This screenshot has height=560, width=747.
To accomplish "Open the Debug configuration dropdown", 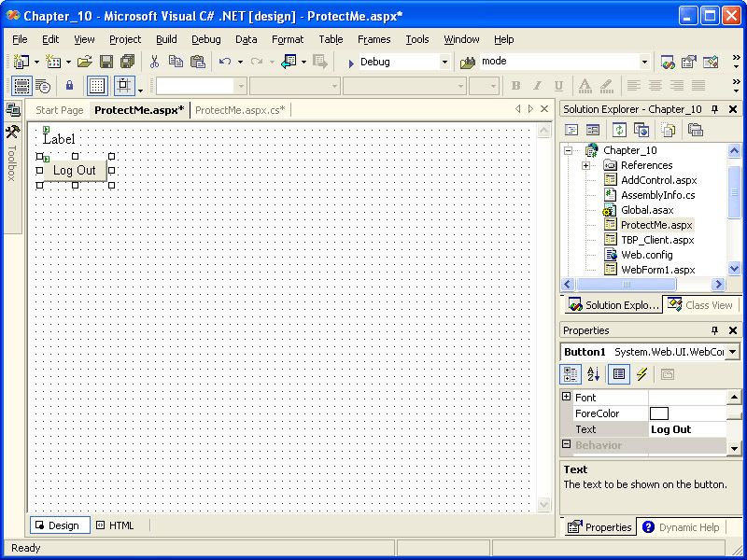I will click(444, 62).
